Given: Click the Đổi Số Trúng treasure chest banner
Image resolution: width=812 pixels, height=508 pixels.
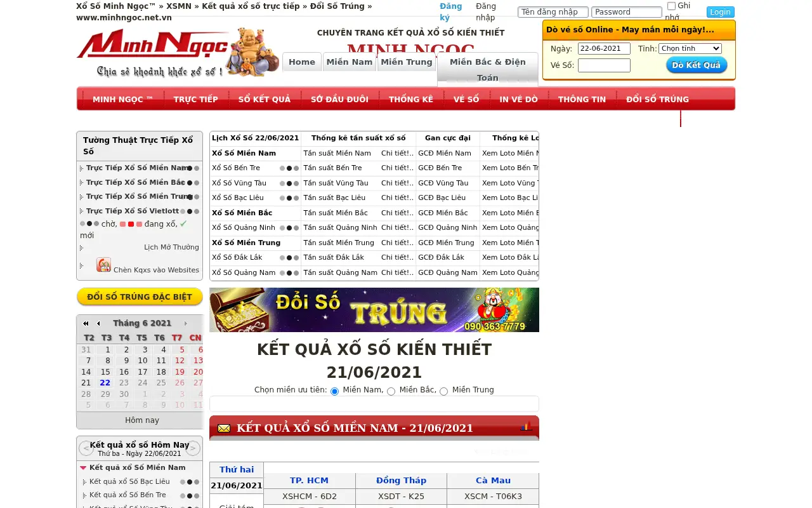Looking at the screenshot, I should coord(374,310).
